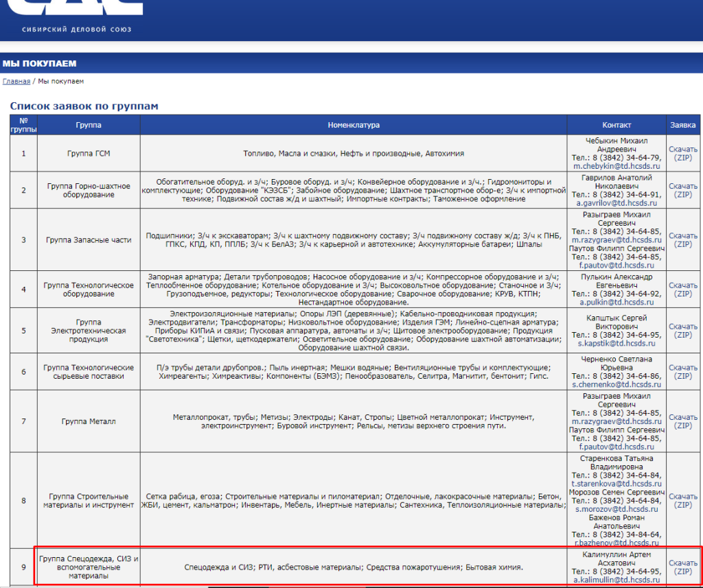This screenshot has width=703, height=588.
Task: Email f.pautov in Группа Металл row
Action: [616, 447]
